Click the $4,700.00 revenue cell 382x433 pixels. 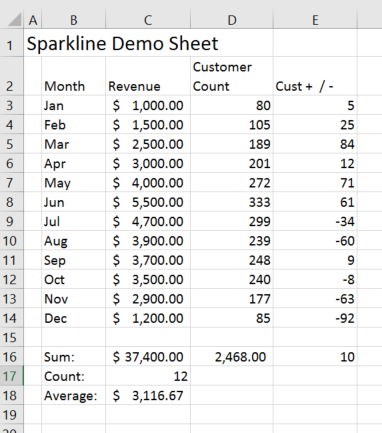pyautogui.click(x=148, y=221)
